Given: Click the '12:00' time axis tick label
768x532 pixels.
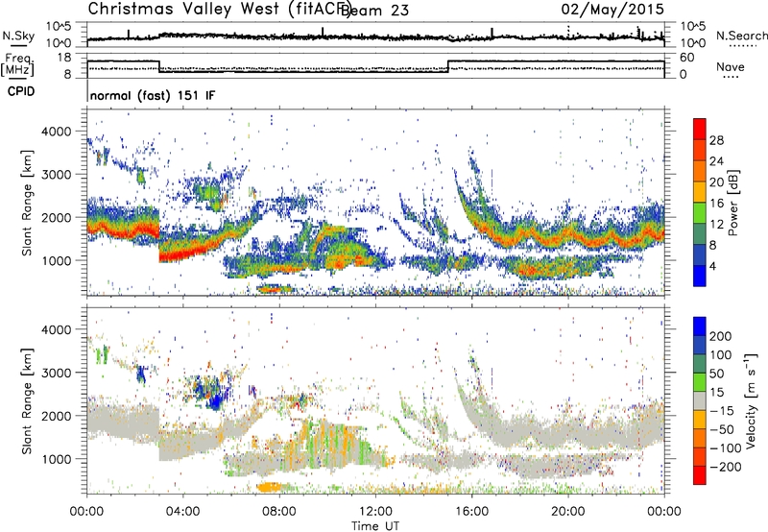Looking at the screenshot, I should [x=375, y=512].
